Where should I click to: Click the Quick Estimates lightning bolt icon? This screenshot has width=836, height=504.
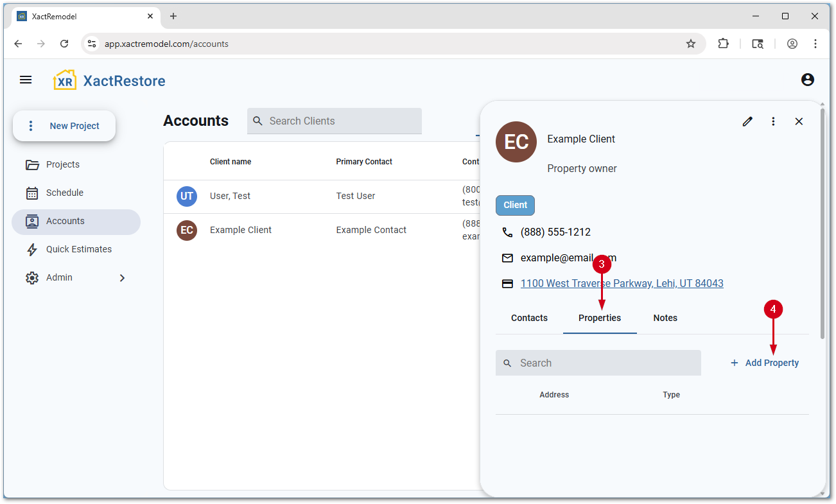pyautogui.click(x=32, y=250)
